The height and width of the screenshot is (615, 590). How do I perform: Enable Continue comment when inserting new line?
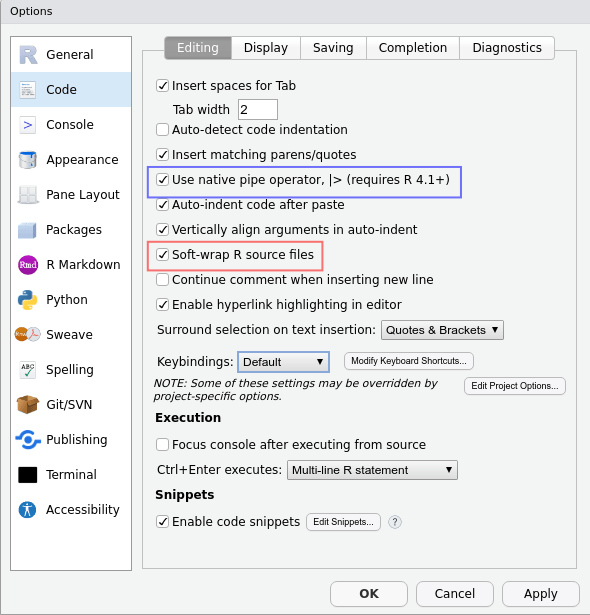[x=162, y=280]
